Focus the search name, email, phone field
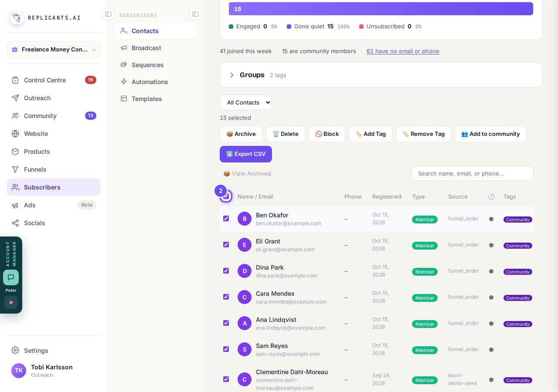558x392 pixels. [x=473, y=173]
